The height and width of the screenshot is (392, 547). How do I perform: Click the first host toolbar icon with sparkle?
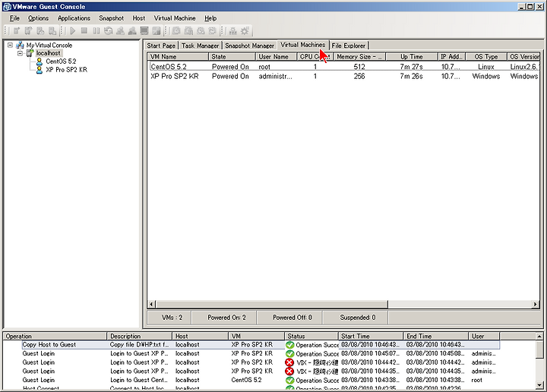pos(17,30)
